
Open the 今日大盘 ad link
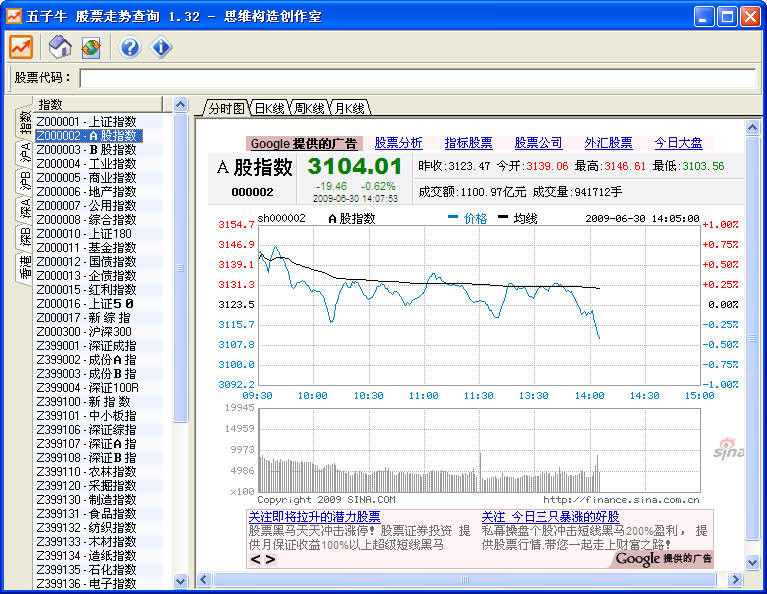pos(678,143)
